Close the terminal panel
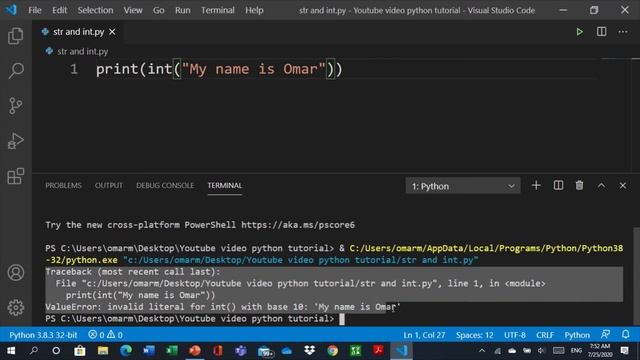 (x=622, y=186)
